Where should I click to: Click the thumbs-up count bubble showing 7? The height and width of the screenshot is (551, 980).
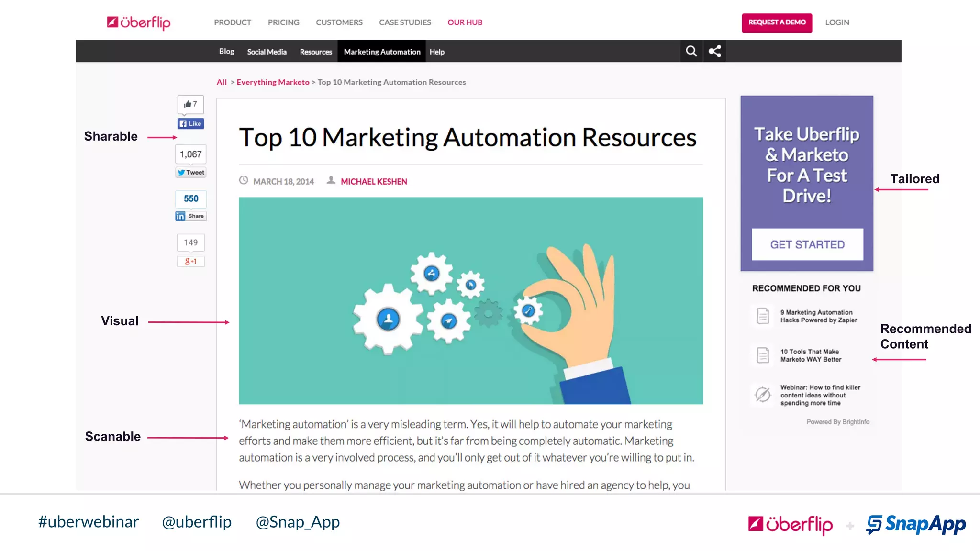point(190,104)
